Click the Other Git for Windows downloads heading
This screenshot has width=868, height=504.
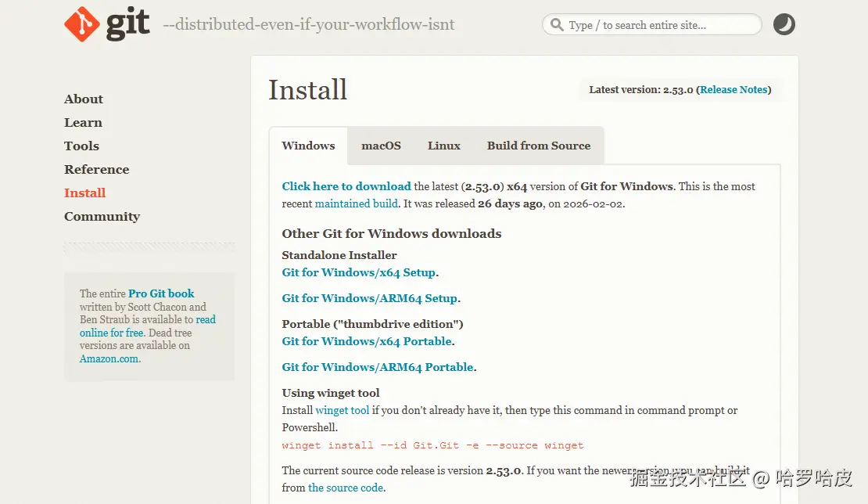[391, 234]
